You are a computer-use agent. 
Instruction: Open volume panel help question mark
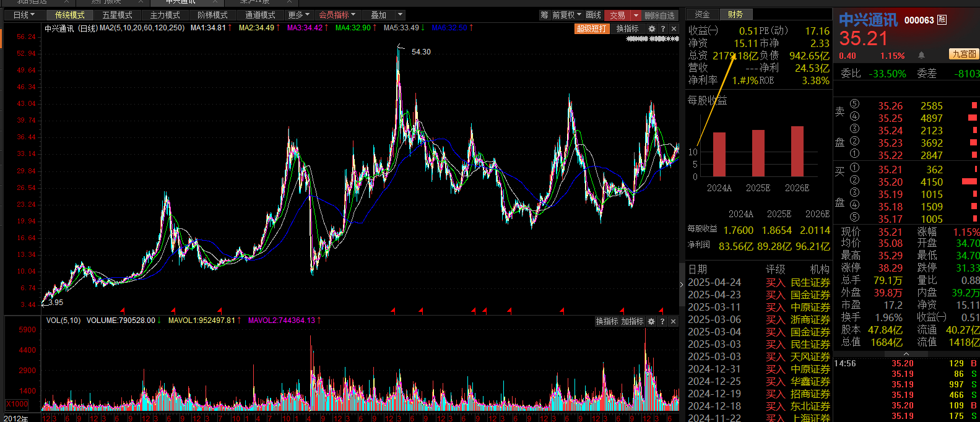(x=662, y=322)
